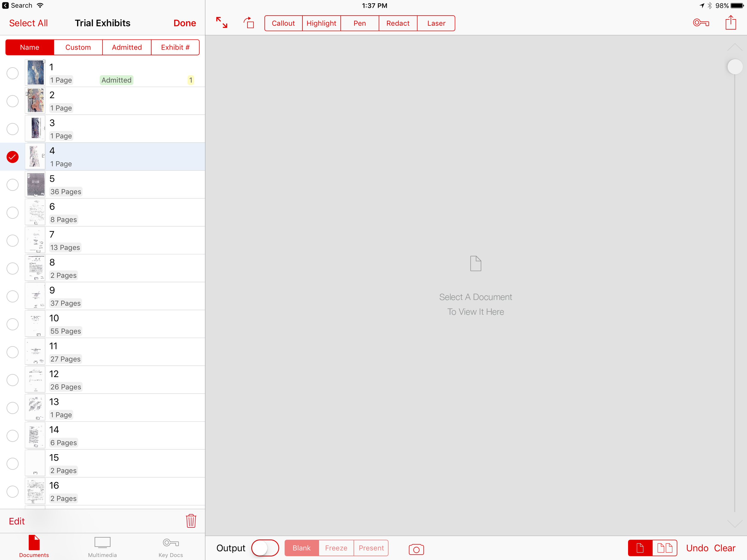Tap Done to finish editing
Viewport: 747px width, 560px height.
[x=185, y=23]
